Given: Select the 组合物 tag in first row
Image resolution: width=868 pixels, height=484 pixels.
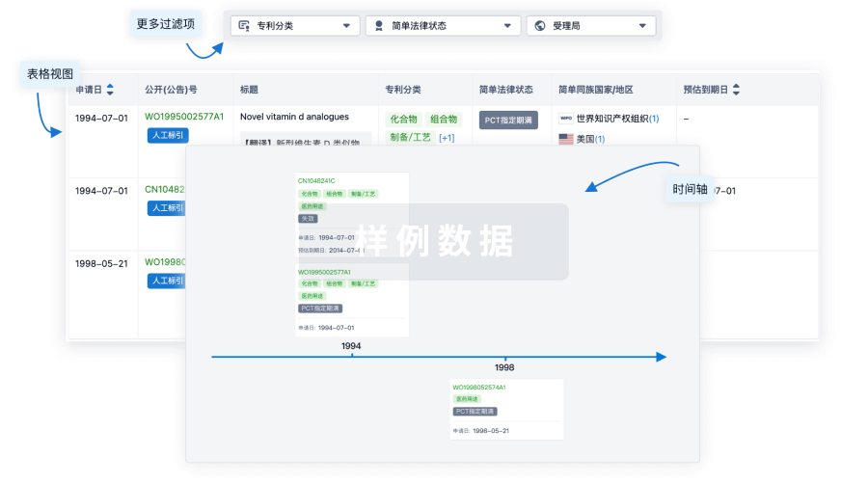Looking at the screenshot, I should pos(444,120).
